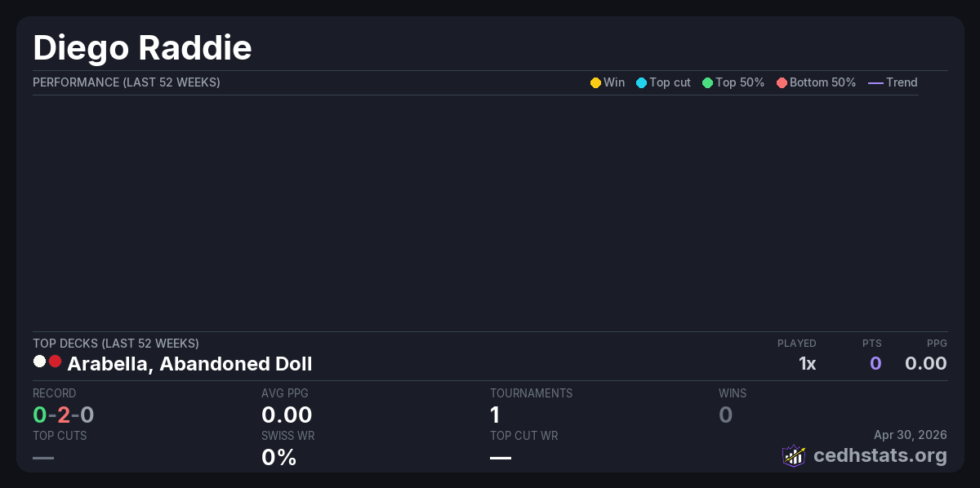Select the Top Decks (Last 52 Weeks) heading
The width and height of the screenshot is (980, 488).
[x=116, y=344]
